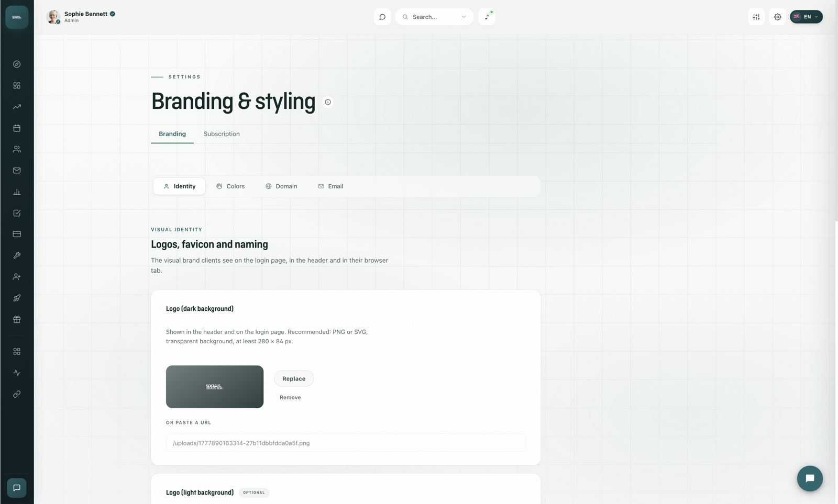Viewport: 838px width, 504px height.
Task: Open the compass explore icon in sidebar
Action: (17, 64)
